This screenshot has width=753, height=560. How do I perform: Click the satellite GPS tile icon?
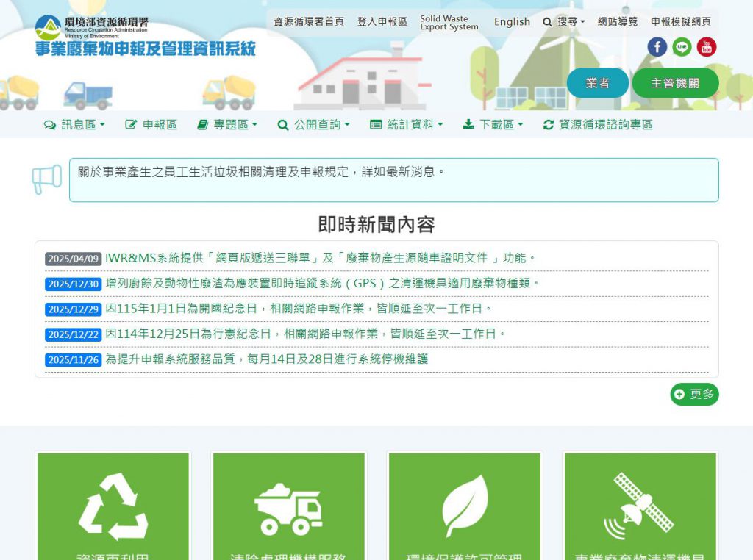tap(640, 506)
